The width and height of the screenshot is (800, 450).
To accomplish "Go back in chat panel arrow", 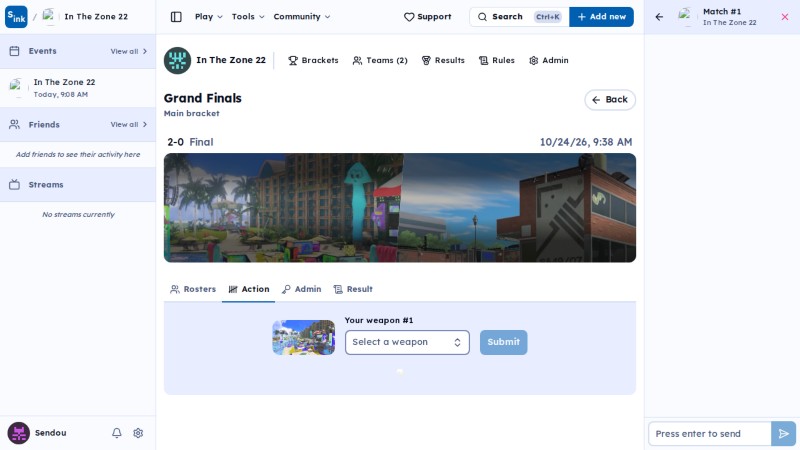I will pyautogui.click(x=659, y=17).
